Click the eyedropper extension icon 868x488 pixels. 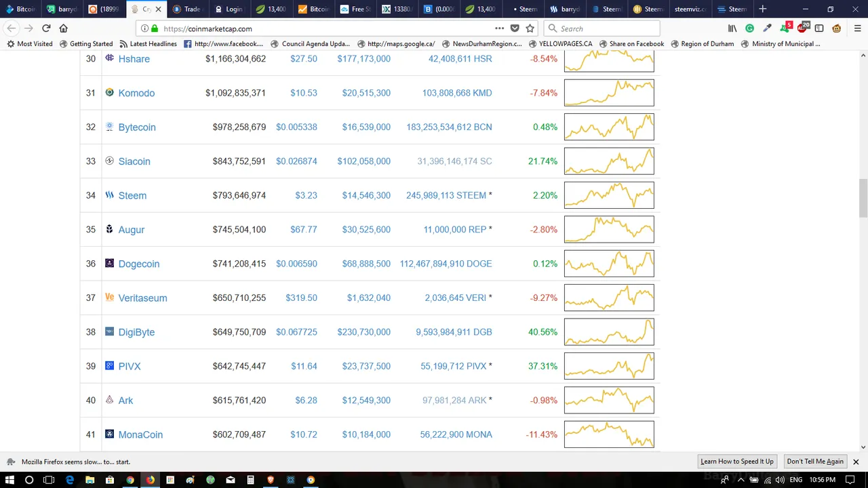click(767, 28)
